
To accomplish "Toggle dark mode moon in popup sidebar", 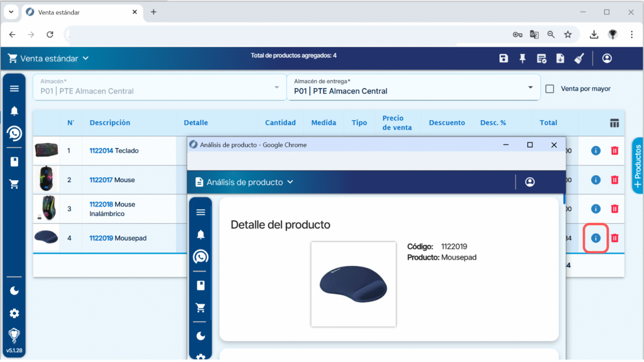I will (x=201, y=336).
